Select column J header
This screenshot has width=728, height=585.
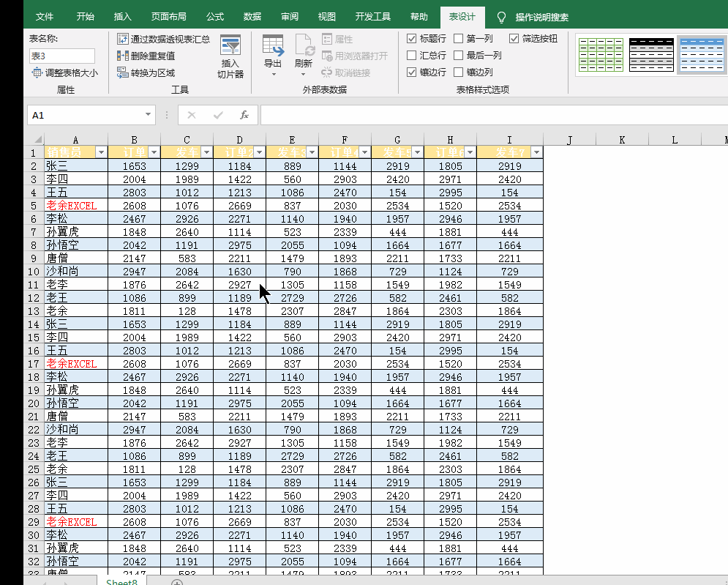[569, 139]
